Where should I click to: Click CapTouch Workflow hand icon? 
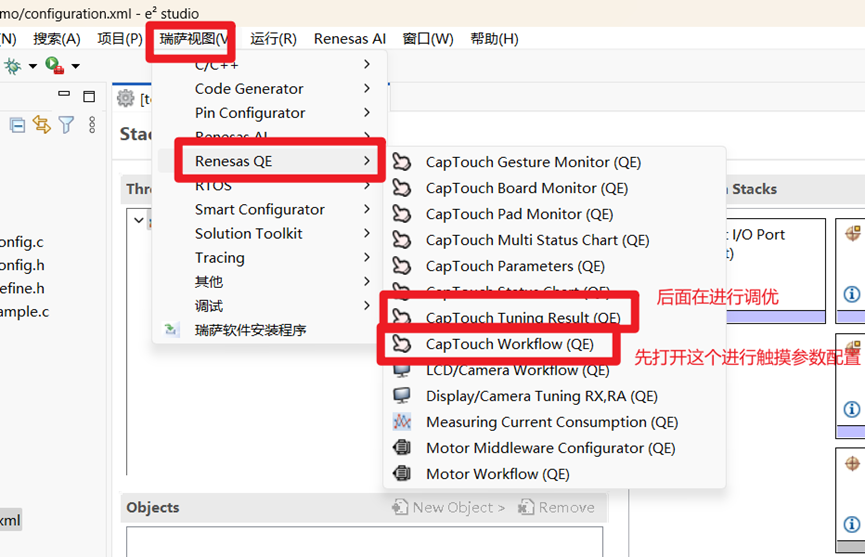coord(402,344)
